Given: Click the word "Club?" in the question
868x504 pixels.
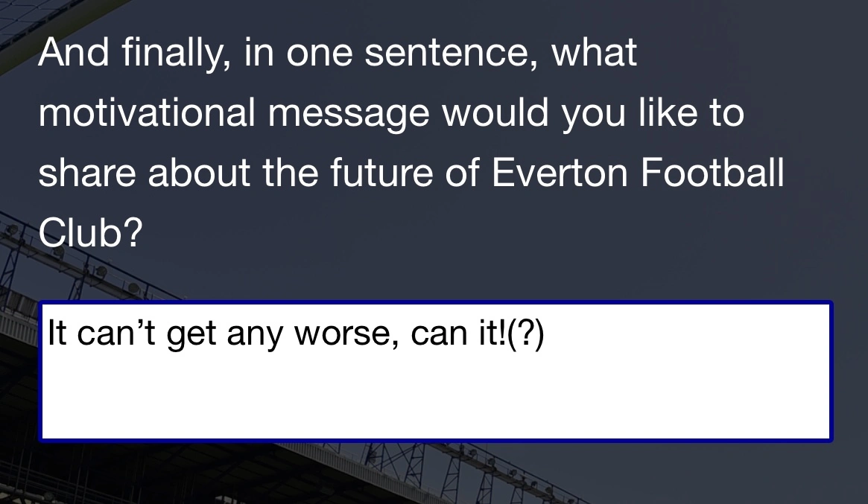Looking at the screenshot, I should click(90, 235).
